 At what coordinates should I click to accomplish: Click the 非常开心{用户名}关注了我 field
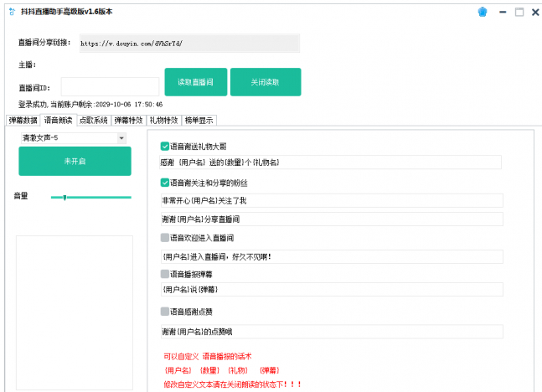[332, 200]
